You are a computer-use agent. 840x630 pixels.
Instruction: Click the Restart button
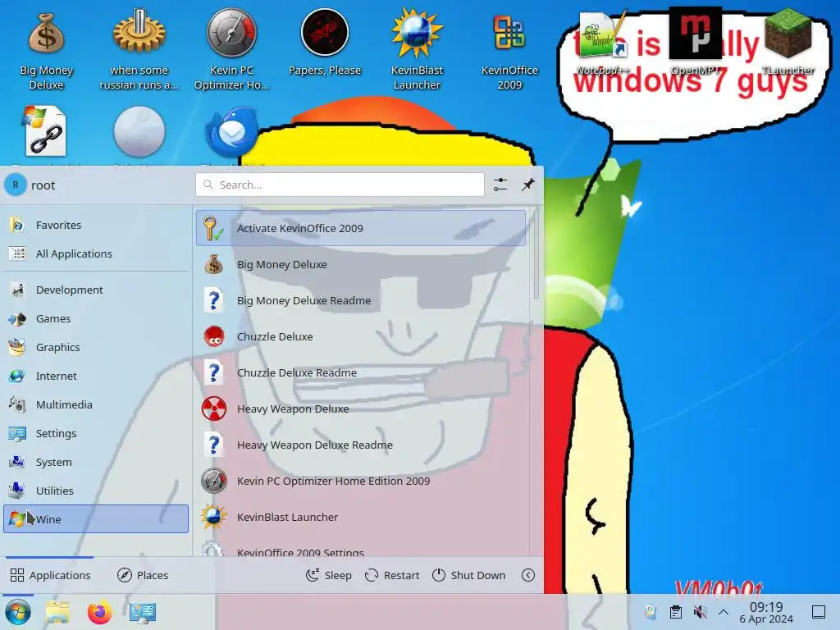[x=392, y=575]
